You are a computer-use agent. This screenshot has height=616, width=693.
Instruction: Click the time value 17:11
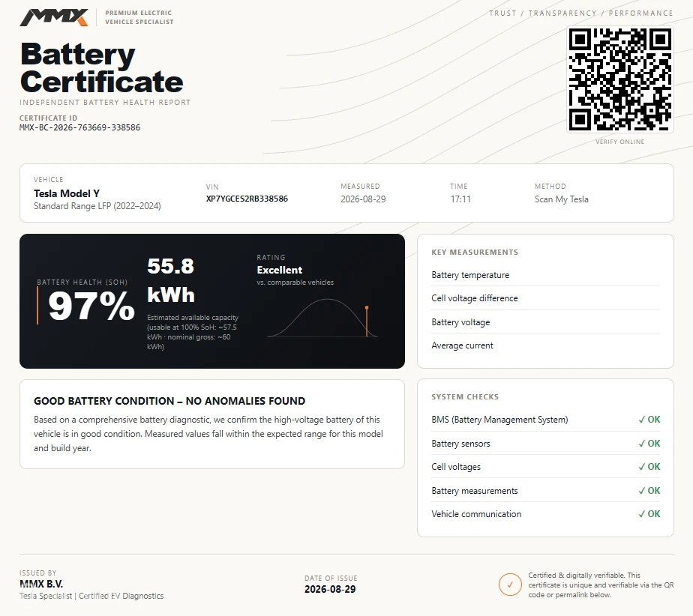pyautogui.click(x=460, y=199)
